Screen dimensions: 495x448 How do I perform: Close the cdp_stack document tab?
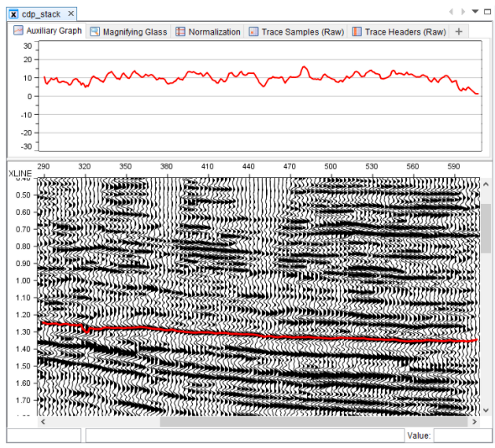click(71, 13)
